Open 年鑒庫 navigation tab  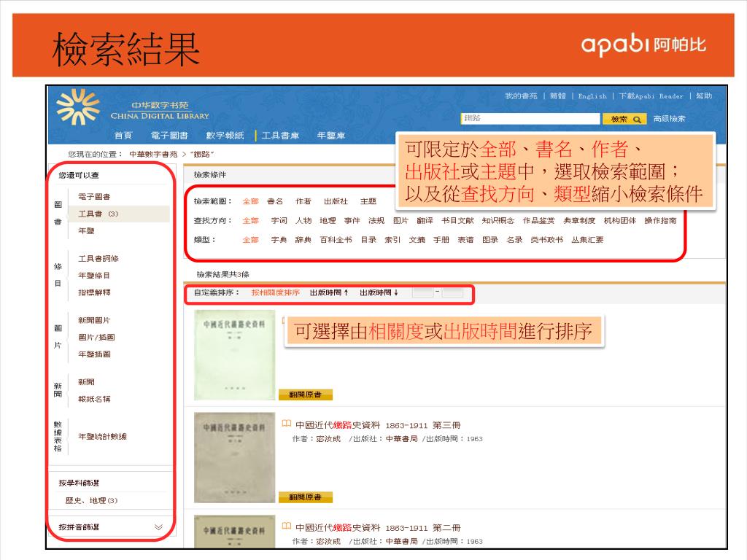click(331, 136)
